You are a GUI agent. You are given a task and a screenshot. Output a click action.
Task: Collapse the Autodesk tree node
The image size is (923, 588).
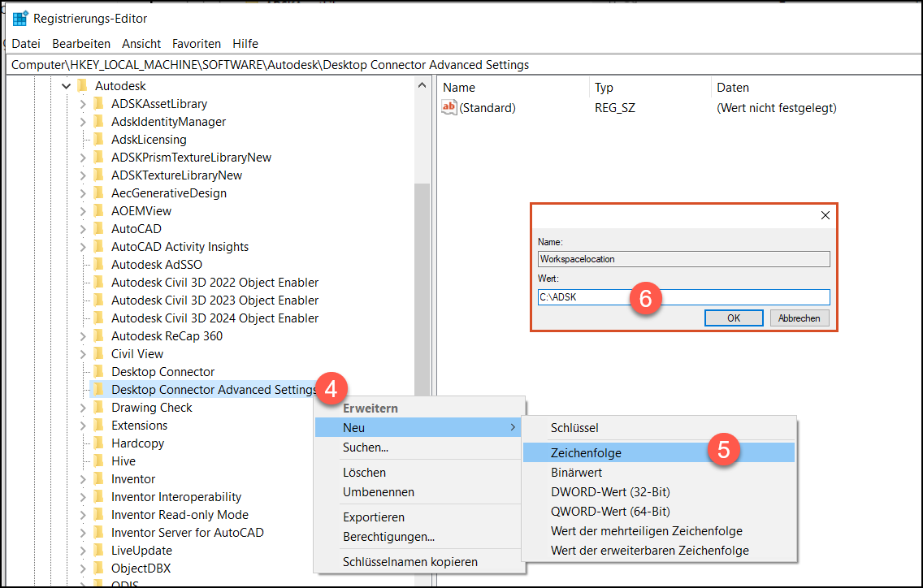(67, 85)
